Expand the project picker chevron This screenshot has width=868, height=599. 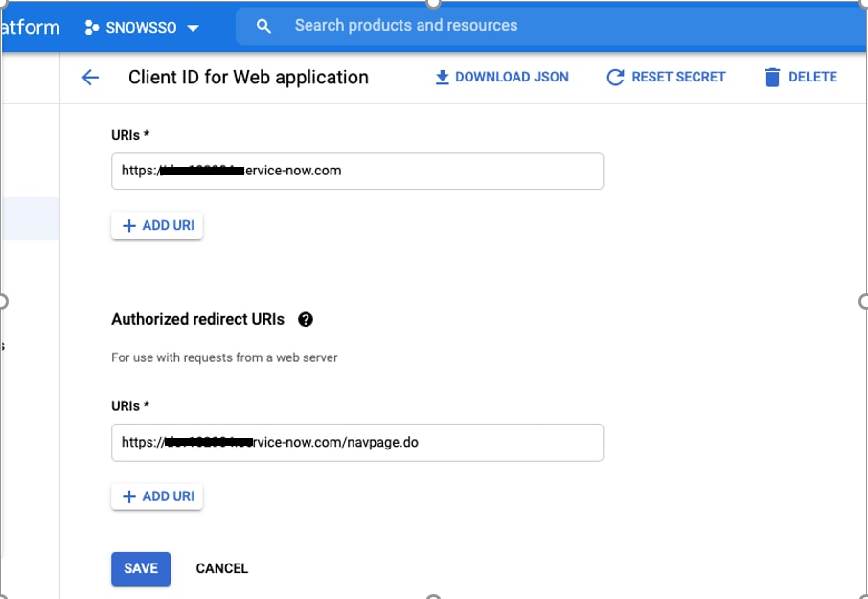coord(194,27)
